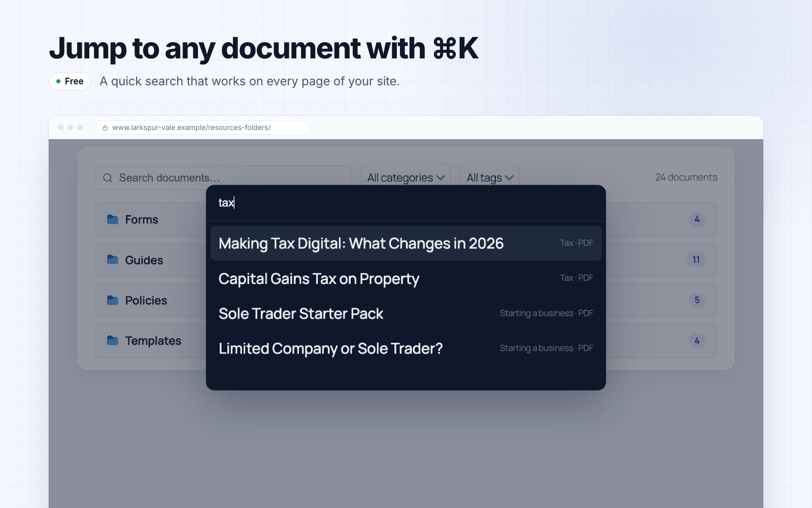Click the Guides folder icon

(x=113, y=260)
